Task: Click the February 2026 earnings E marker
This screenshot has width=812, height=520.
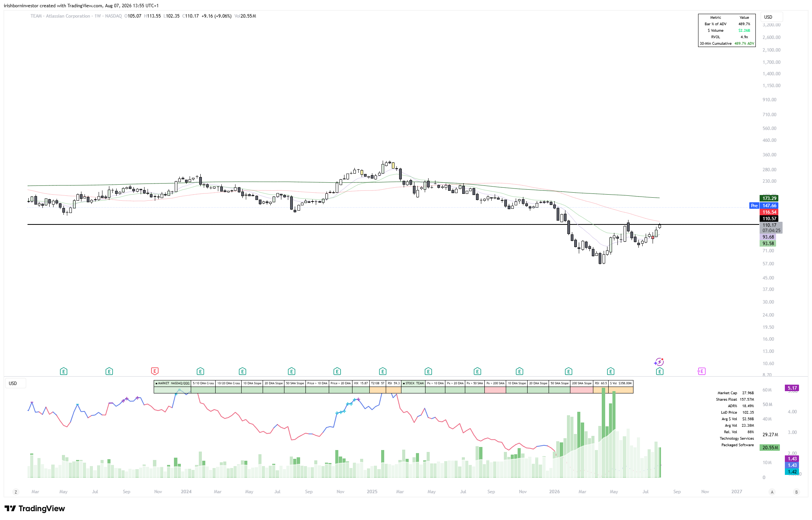Action: (568, 371)
